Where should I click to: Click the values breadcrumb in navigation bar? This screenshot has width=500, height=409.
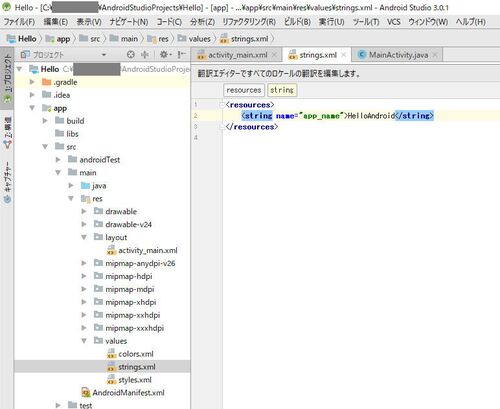[x=194, y=39]
